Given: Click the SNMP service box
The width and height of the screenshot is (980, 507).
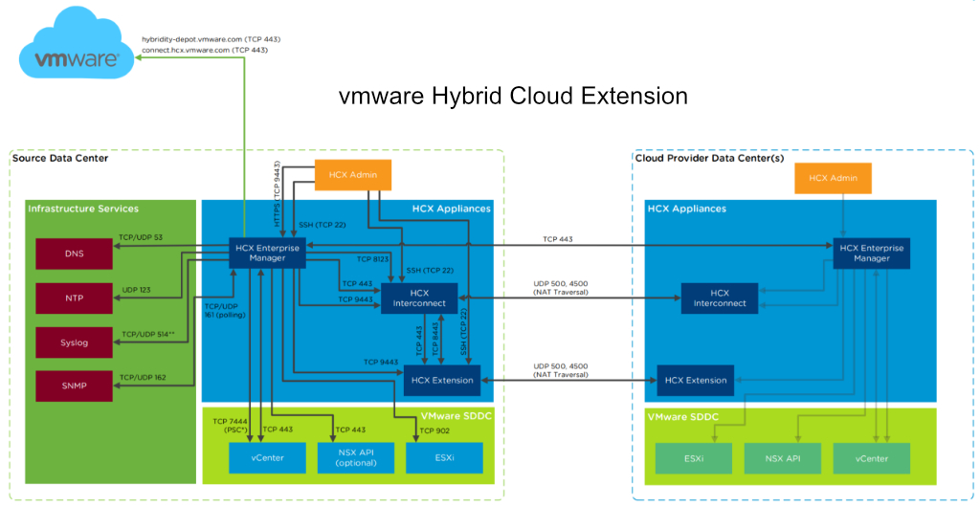Looking at the screenshot, I should coord(74,386).
